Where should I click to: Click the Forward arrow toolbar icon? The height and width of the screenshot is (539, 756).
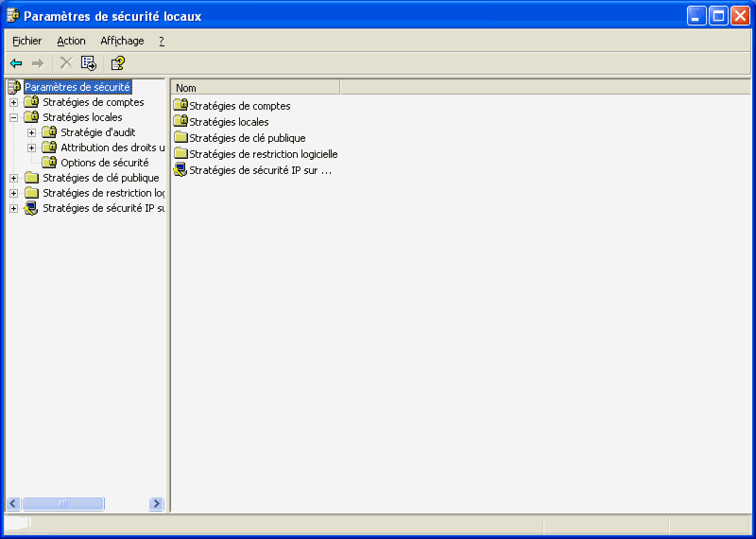click(x=38, y=63)
